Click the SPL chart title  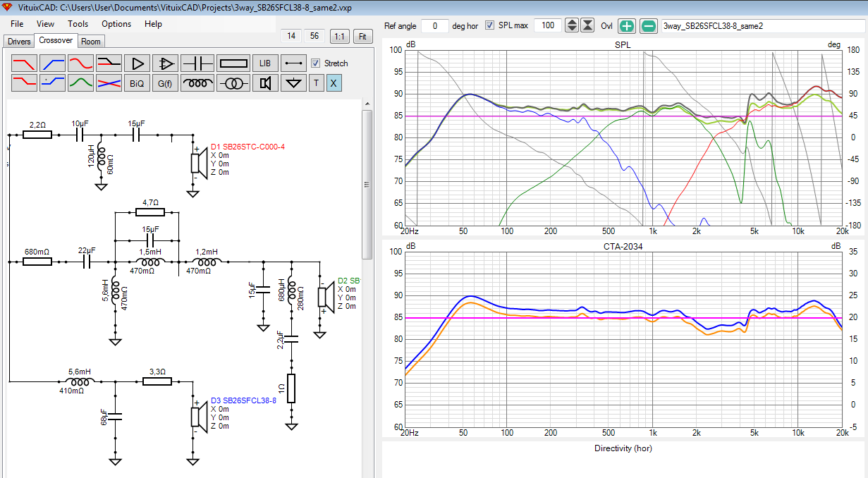[x=623, y=45]
